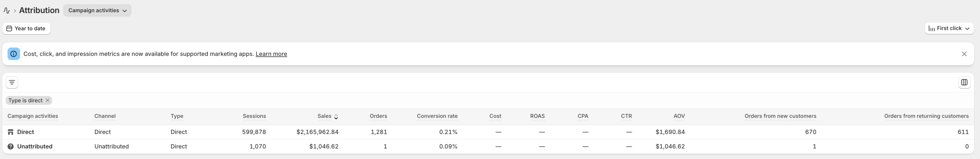This screenshot has height=159, width=980.
Task: Remove the 'Type is direct' filter
Action: click(47, 101)
